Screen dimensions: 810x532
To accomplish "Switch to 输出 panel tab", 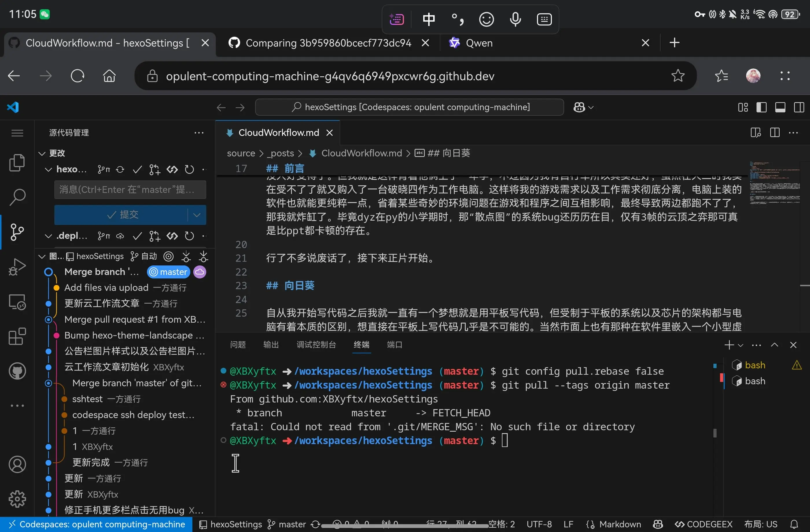I will pyautogui.click(x=271, y=345).
